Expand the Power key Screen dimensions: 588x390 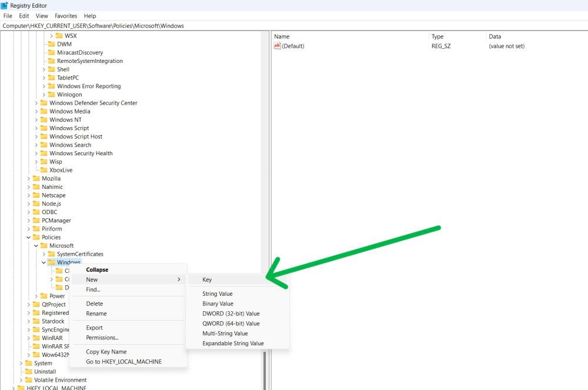point(36,296)
